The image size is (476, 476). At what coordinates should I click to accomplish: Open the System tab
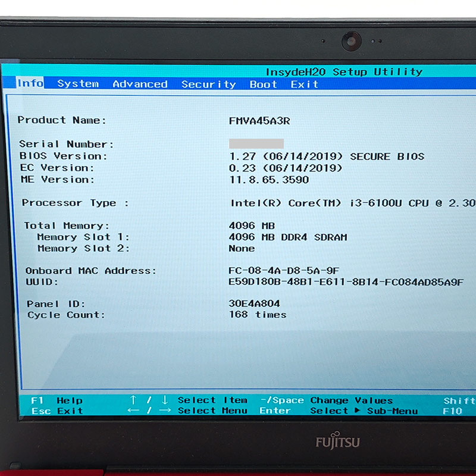click(x=78, y=83)
